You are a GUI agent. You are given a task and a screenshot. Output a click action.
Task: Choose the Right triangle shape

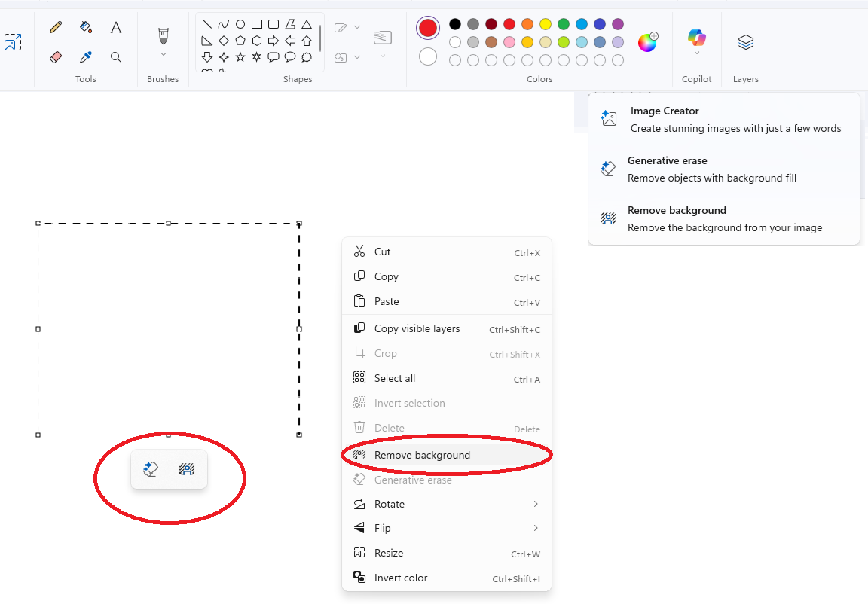tap(207, 41)
